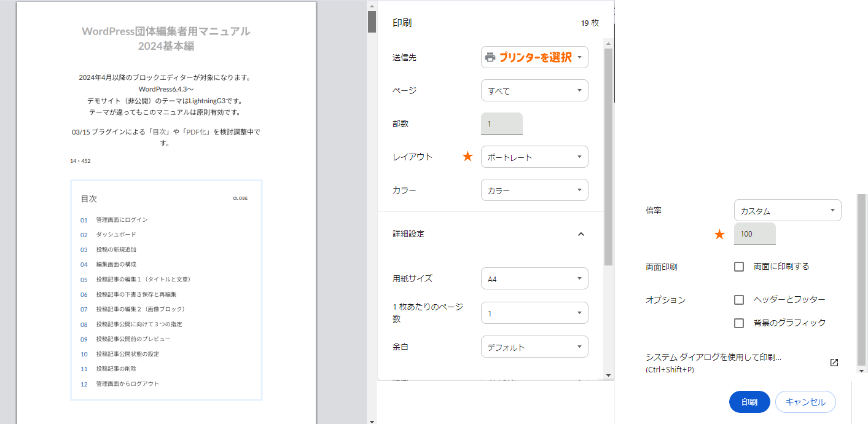Viewport: 868px width, 424px height.
Task: Click the 部数 copies input field
Action: click(x=501, y=124)
